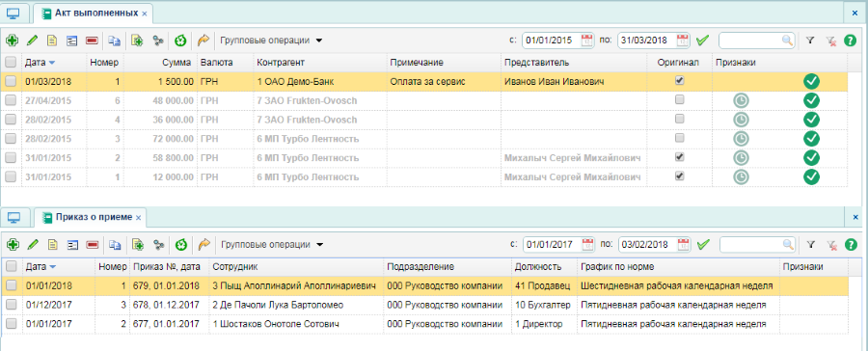Toggle select-all checkbox in Акт выполненных header
This screenshot has width=868, height=351.
click(x=11, y=62)
